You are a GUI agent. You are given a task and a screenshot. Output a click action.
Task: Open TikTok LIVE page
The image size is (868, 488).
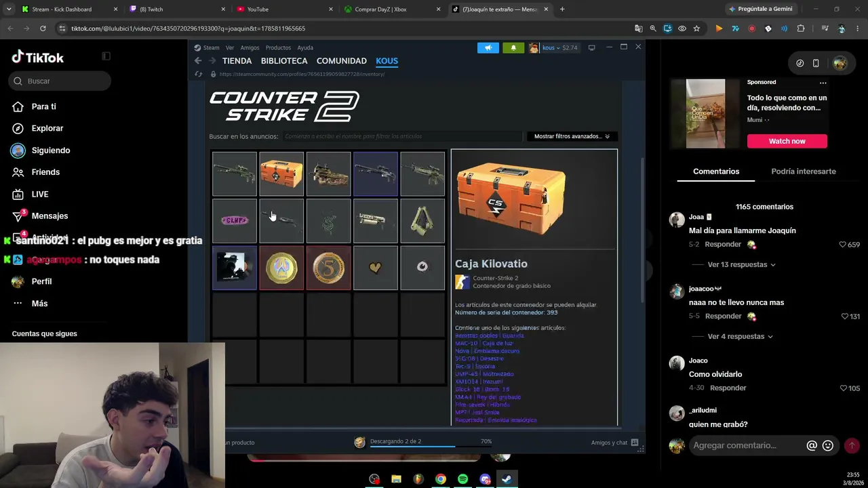click(x=40, y=194)
